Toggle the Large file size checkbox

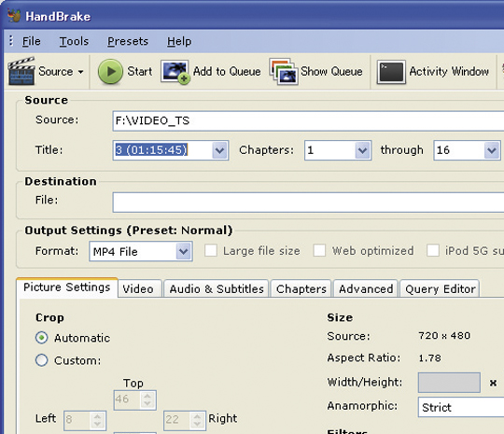tap(211, 250)
